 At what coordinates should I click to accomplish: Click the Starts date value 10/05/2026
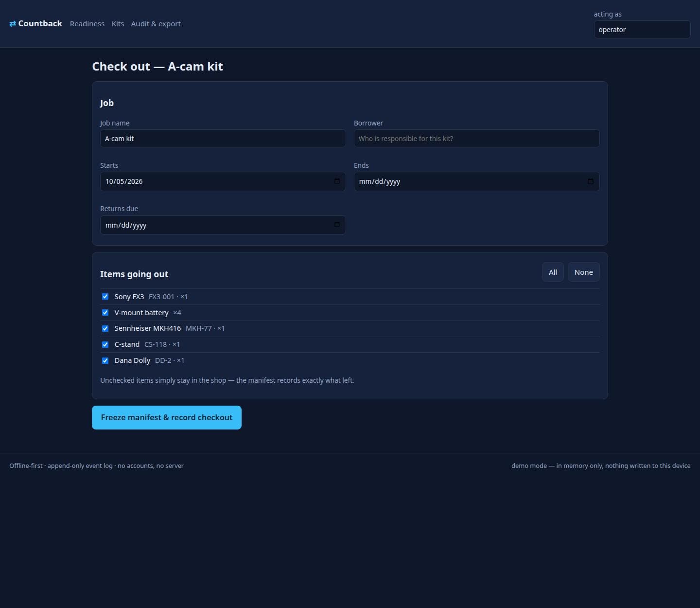pos(124,181)
